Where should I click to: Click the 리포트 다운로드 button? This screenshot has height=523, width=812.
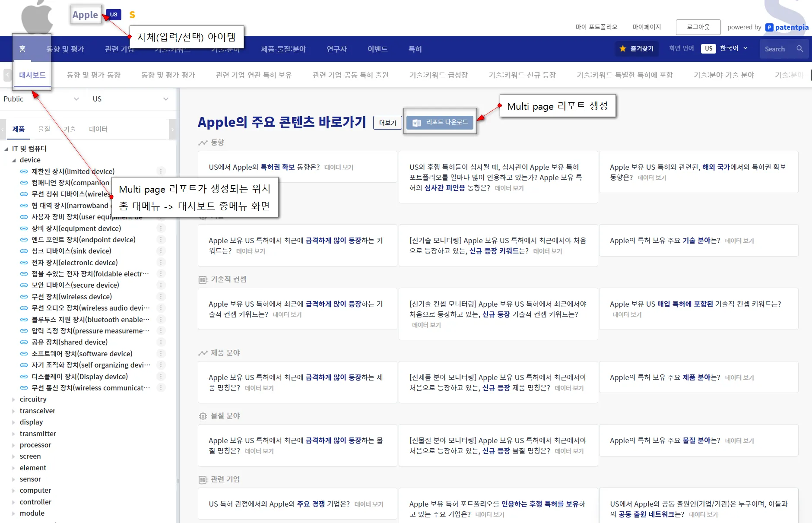(x=440, y=123)
